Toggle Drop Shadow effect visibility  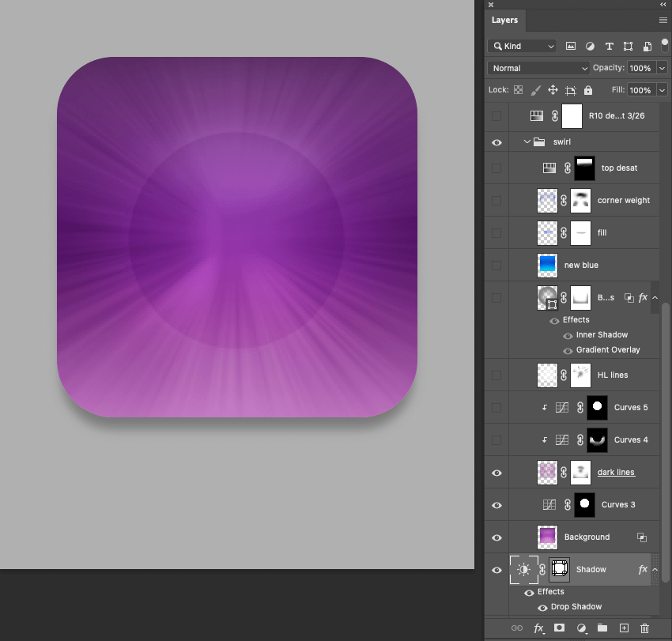coord(542,607)
